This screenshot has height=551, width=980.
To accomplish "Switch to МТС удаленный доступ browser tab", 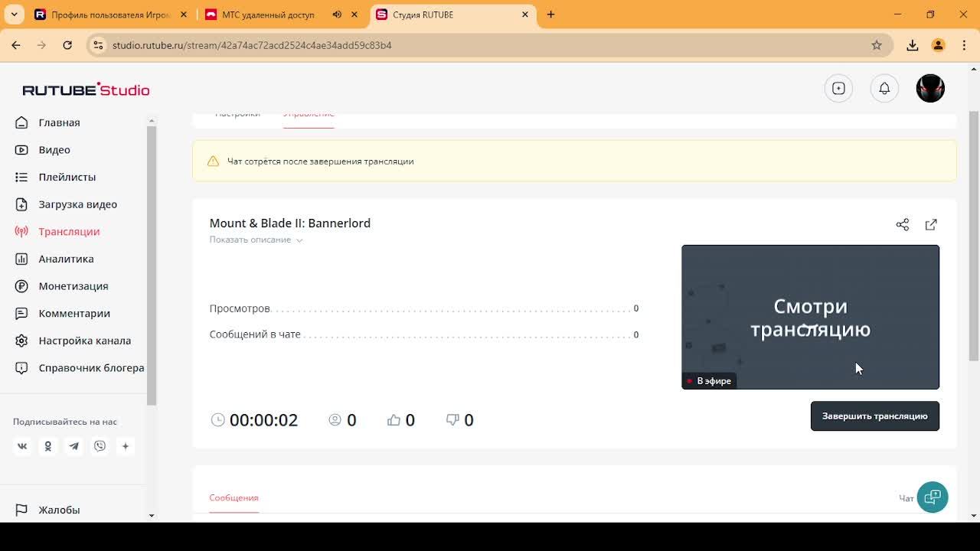I will click(269, 15).
